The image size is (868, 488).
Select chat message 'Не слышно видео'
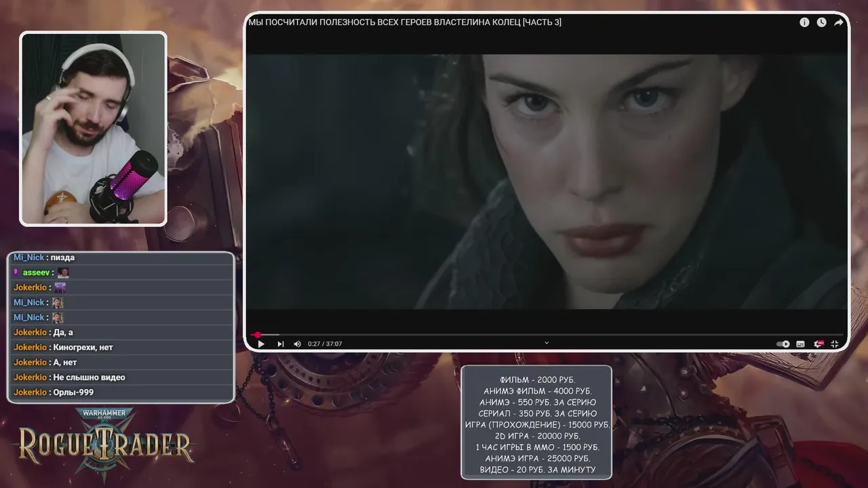(89, 377)
